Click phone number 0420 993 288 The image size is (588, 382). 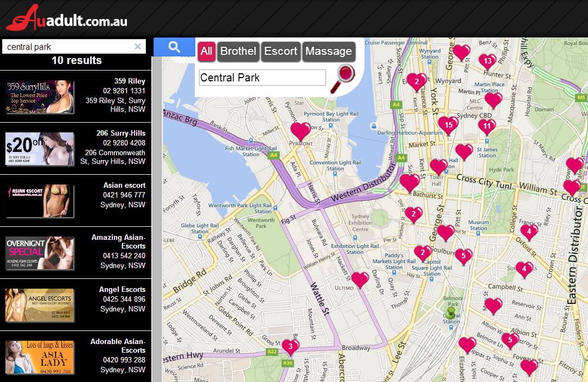pos(124,360)
